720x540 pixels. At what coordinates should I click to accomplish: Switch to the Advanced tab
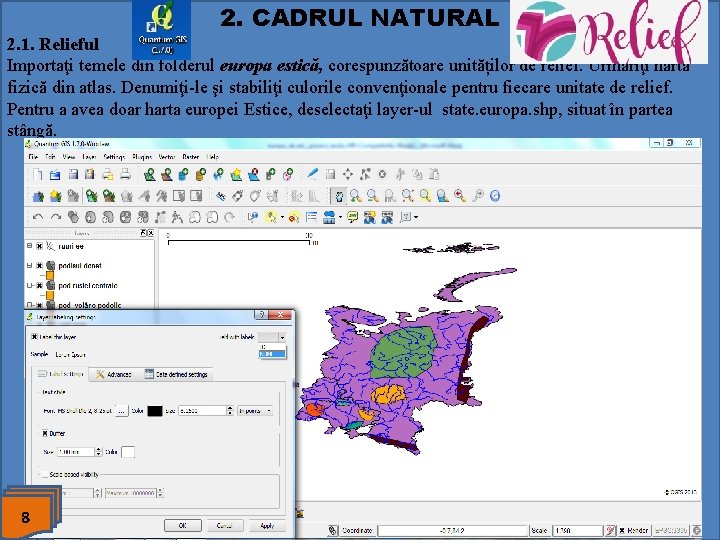tap(114, 374)
